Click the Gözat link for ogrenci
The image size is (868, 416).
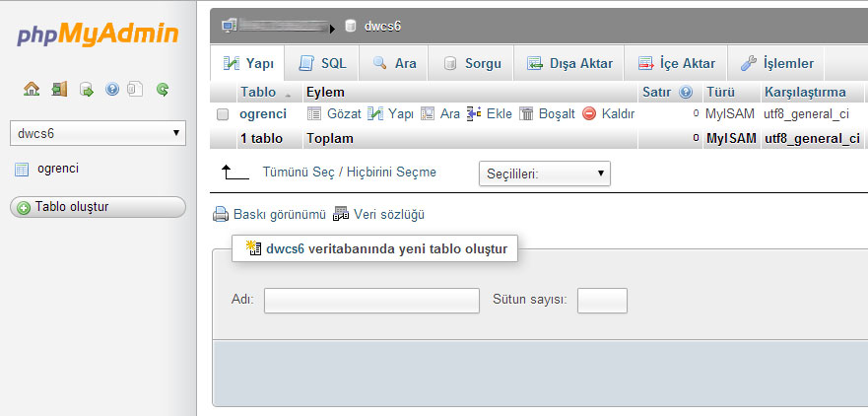pyautogui.click(x=344, y=114)
